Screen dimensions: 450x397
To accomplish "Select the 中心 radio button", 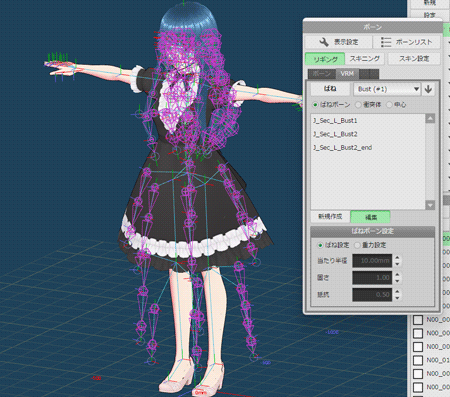I will pos(389,105).
